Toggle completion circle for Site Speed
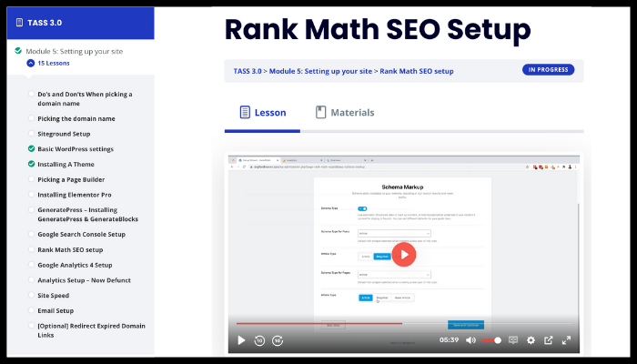This screenshot has width=637, height=364. 31,295
